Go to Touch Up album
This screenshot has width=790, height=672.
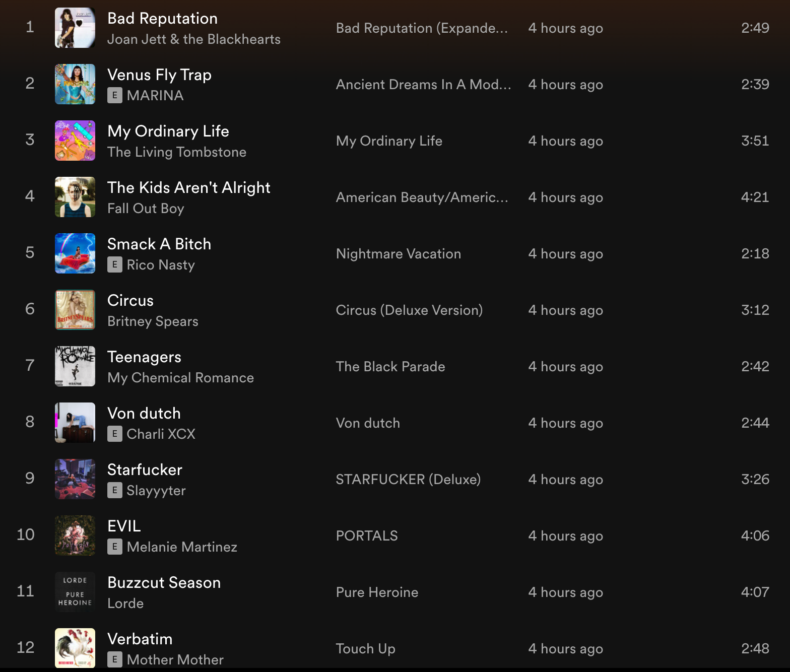[365, 649]
